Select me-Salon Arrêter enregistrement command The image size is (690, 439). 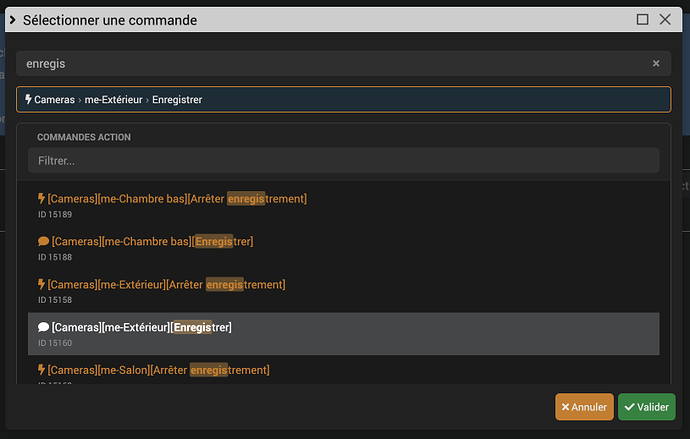tap(343, 370)
